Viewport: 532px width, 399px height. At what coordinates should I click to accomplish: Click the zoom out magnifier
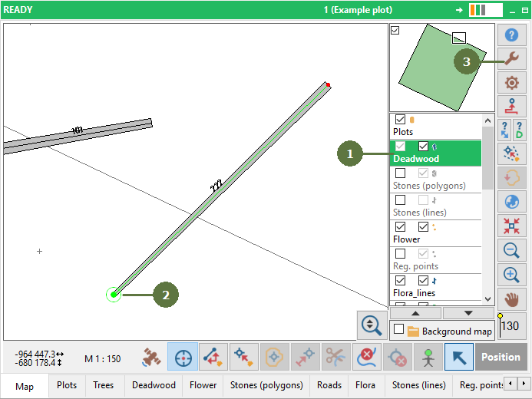point(512,250)
